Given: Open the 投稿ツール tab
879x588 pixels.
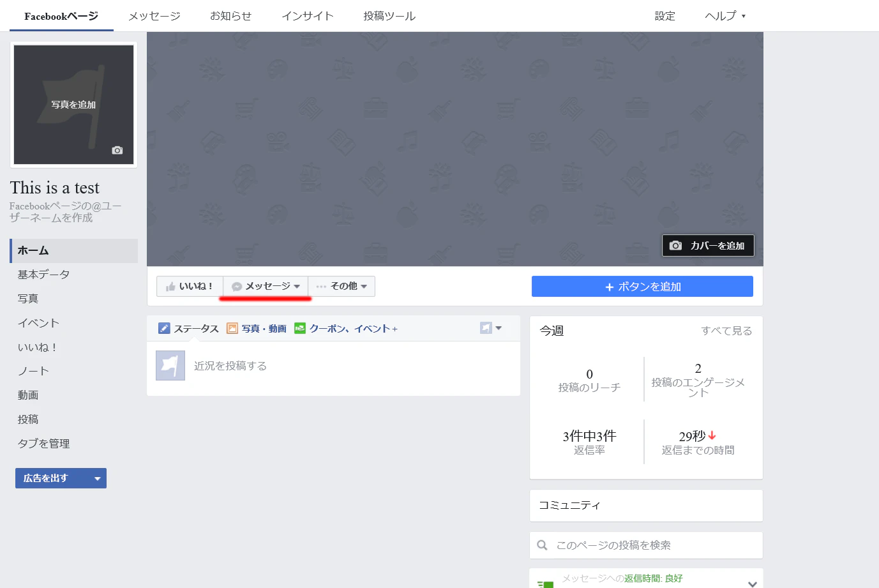Looking at the screenshot, I should click(x=389, y=16).
